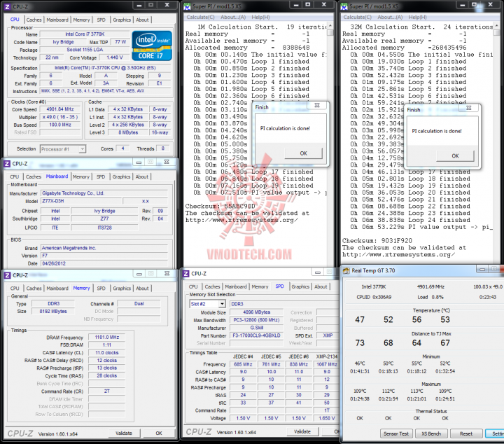Image resolution: width=504 pixels, height=444 pixels.
Task: Close the Finish dialog in 1M Super PI
Action: pos(317,106)
